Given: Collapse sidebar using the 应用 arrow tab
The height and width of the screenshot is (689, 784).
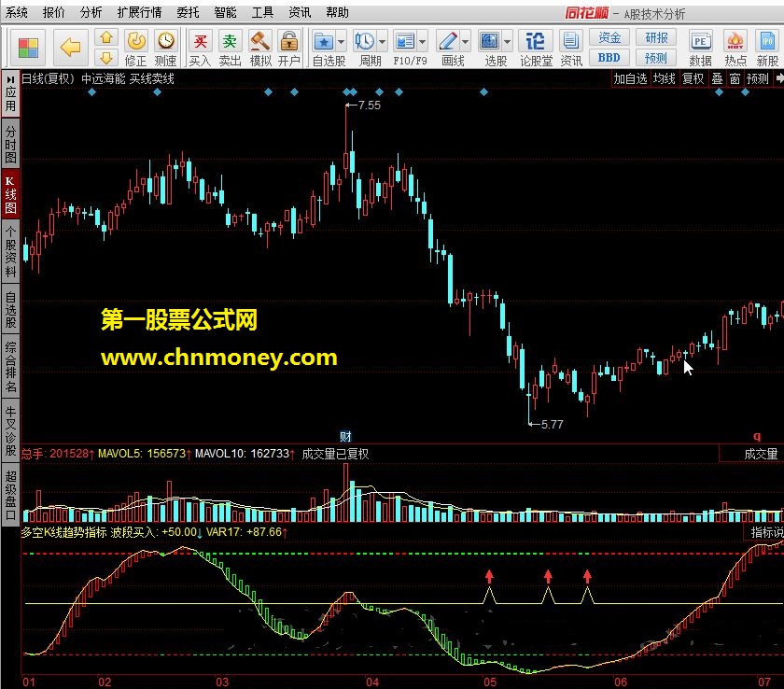Looking at the screenshot, I should (x=10, y=94).
